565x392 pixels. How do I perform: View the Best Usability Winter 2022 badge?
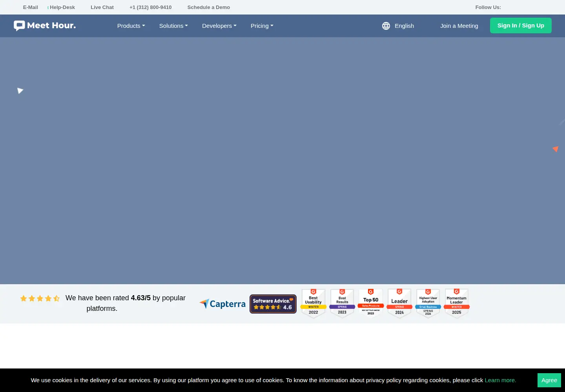[x=313, y=304]
